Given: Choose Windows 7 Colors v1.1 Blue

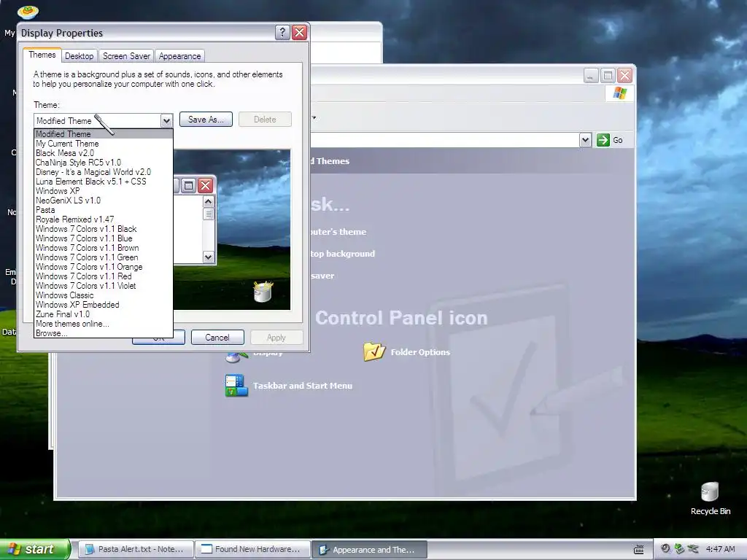Looking at the screenshot, I should pyautogui.click(x=103, y=238).
